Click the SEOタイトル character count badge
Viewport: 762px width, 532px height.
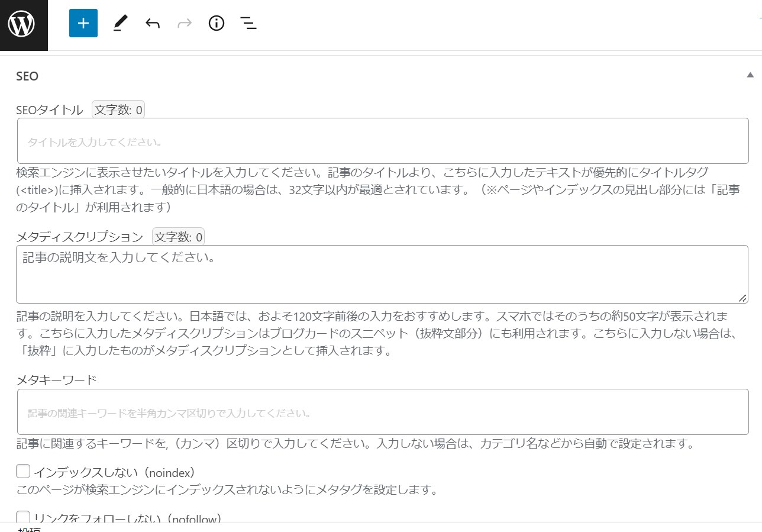click(118, 109)
